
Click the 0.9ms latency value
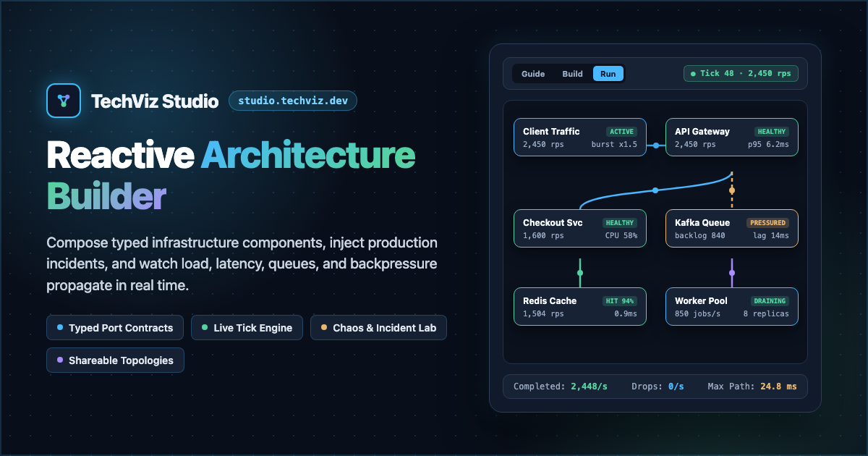tap(626, 314)
